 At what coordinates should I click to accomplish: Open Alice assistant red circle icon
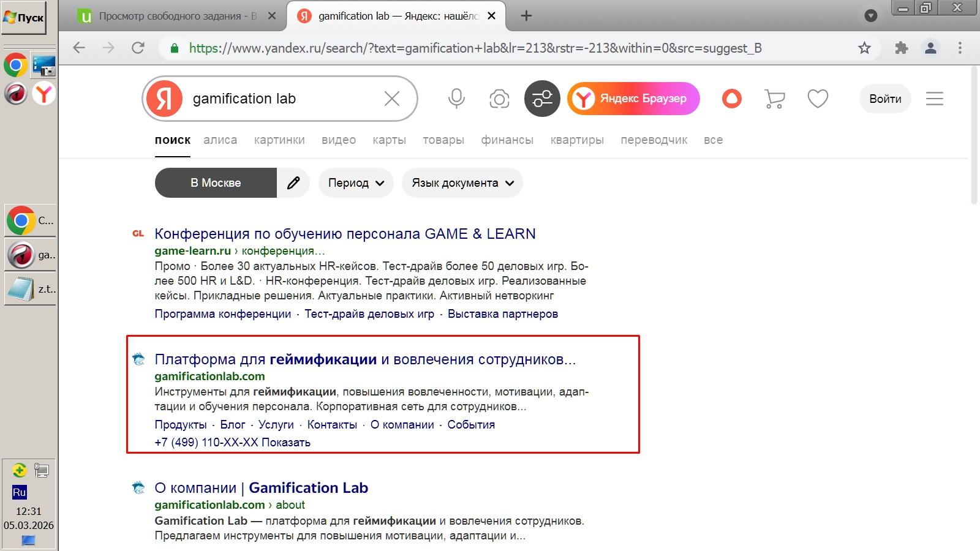coord(732,99)
